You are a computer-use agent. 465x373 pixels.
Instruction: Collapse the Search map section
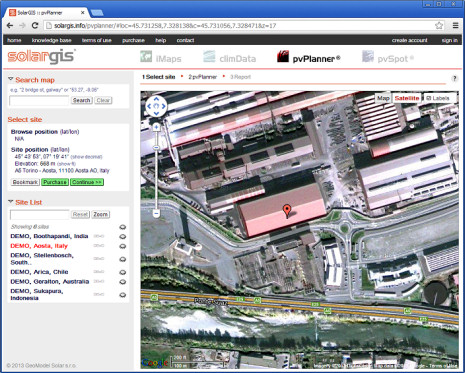(11, 80)
